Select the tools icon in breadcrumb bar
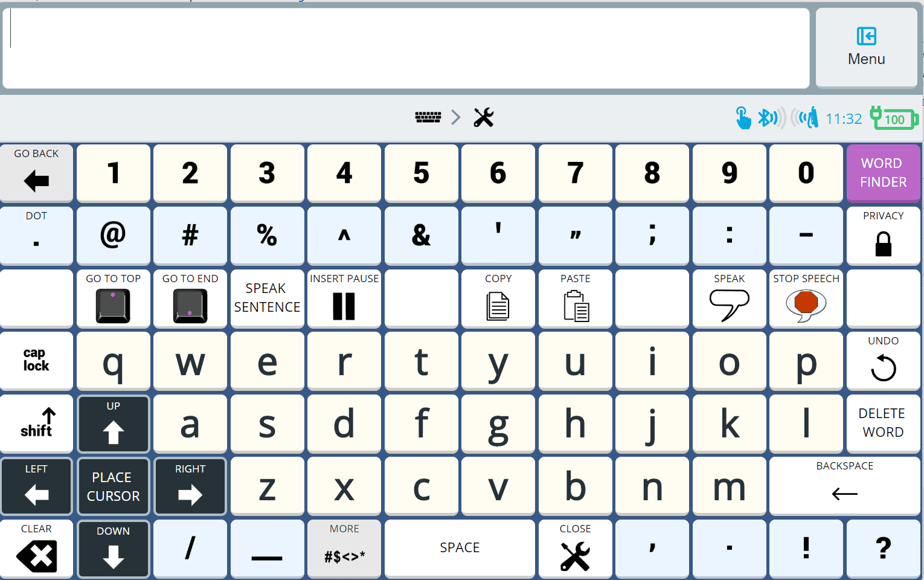 click(x=484, y=117)
